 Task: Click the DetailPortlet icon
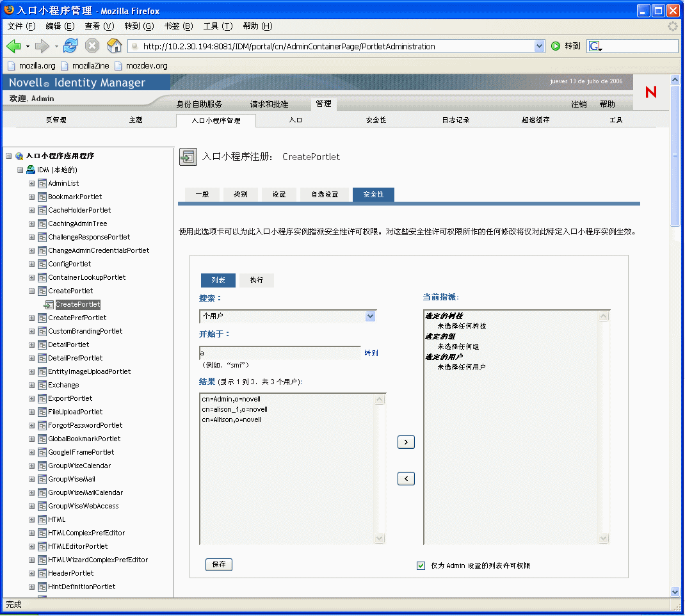coord(42,345)
